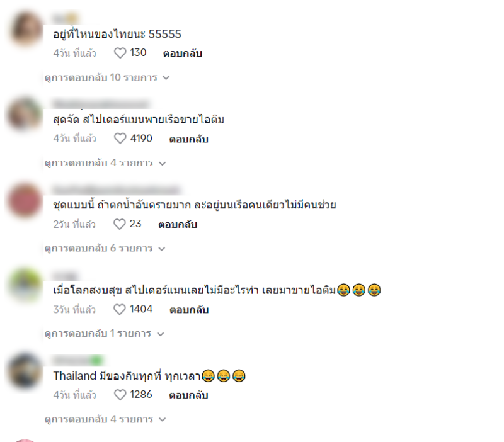Open the Thailand commenter's blurred username
Screen dimensions: 504x442
point(78,360)
